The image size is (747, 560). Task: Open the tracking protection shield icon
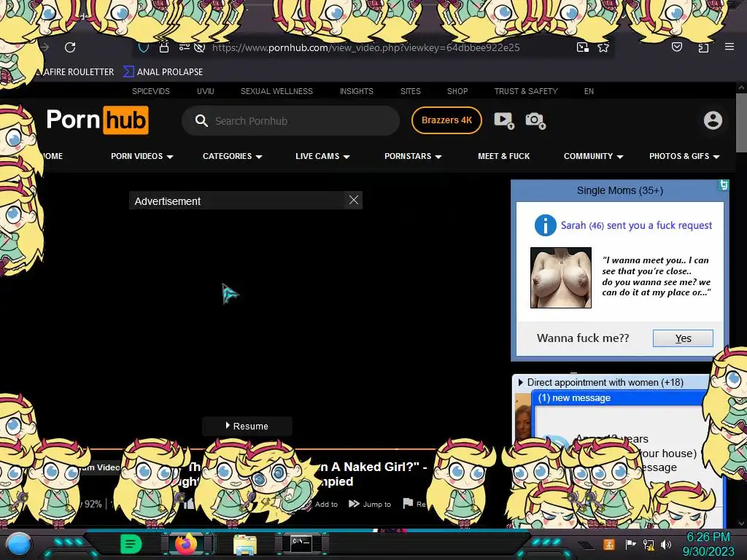144,47
